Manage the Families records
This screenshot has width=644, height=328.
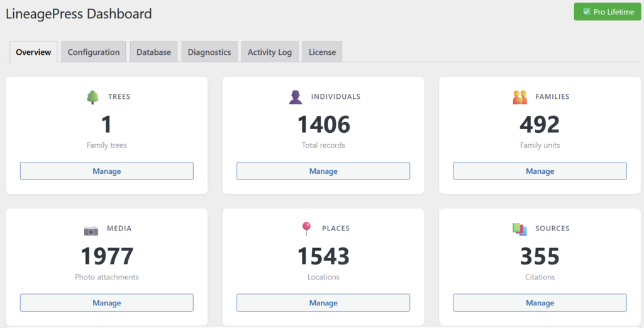(x=540, y=171)
